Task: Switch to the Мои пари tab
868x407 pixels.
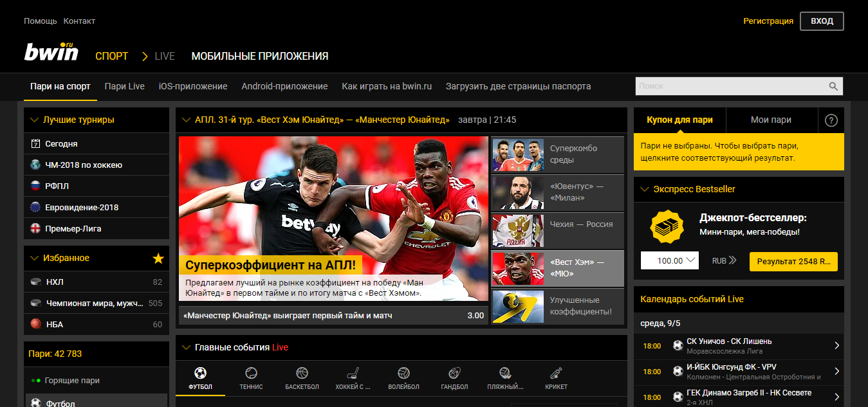Action: (771, 120)
